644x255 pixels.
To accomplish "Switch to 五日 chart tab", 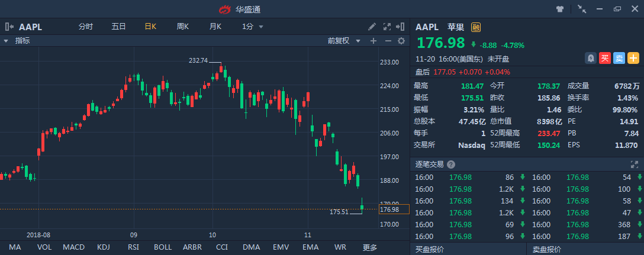I will (x=119, y=27).
